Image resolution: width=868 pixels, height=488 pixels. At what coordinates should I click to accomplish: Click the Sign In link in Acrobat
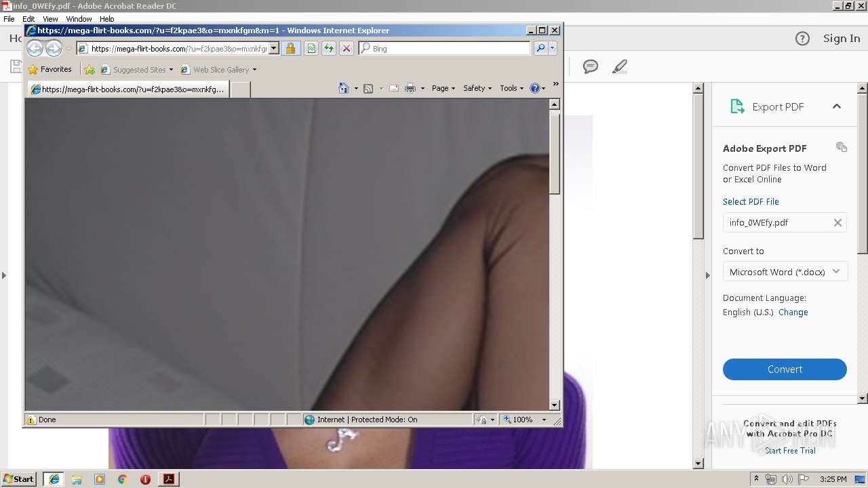pos(842,39)
